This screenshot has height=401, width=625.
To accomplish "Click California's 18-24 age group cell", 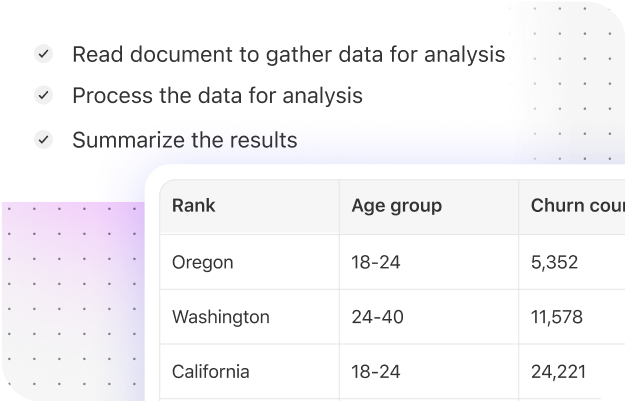I will pos(429,372).
